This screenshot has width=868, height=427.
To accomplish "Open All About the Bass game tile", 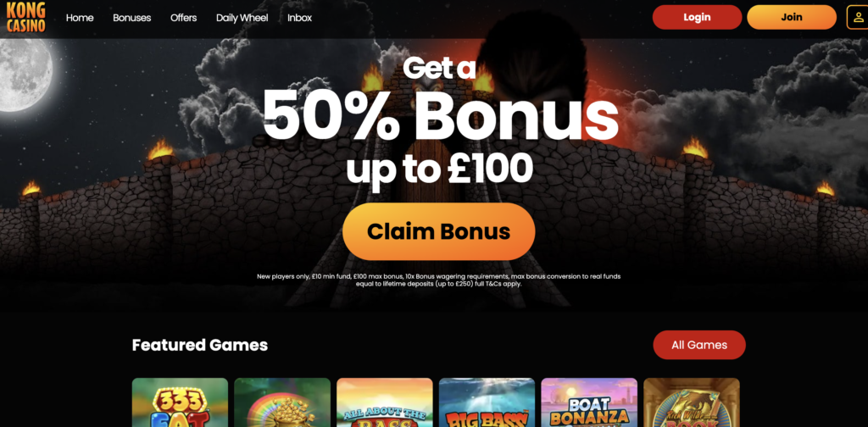I will point(385,402).
